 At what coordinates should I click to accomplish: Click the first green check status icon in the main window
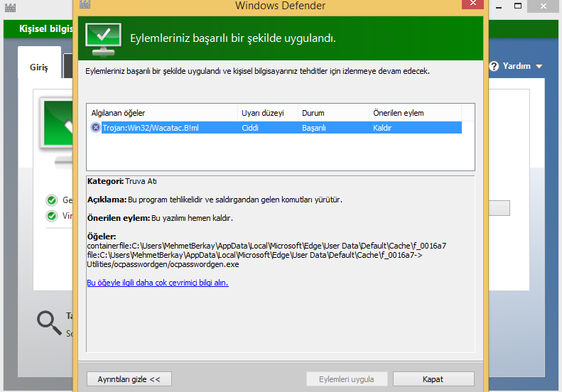tap(52, 200)
